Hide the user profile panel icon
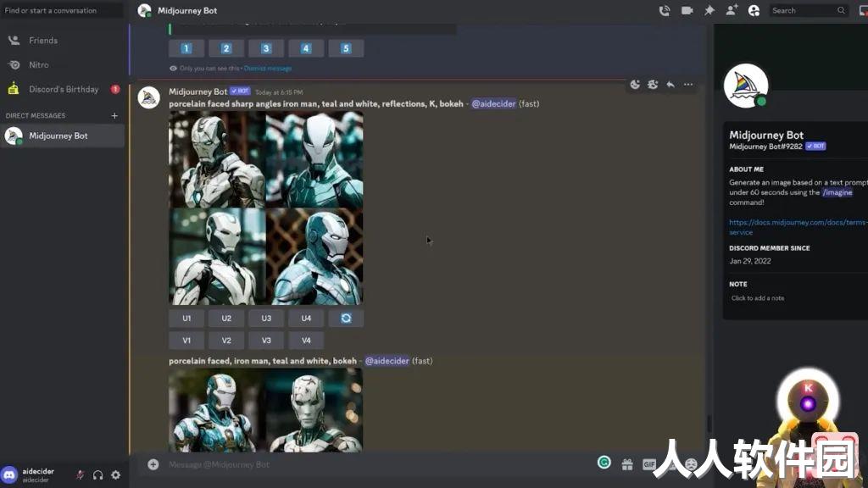 [754, 10]
